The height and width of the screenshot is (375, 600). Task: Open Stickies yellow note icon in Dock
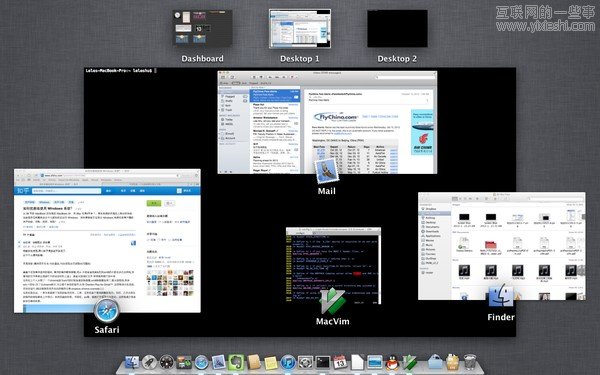(271, 363)
